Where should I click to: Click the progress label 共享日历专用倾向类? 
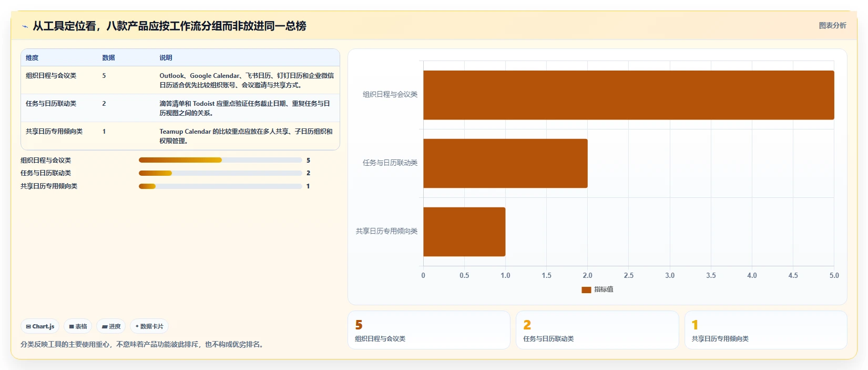49,186
